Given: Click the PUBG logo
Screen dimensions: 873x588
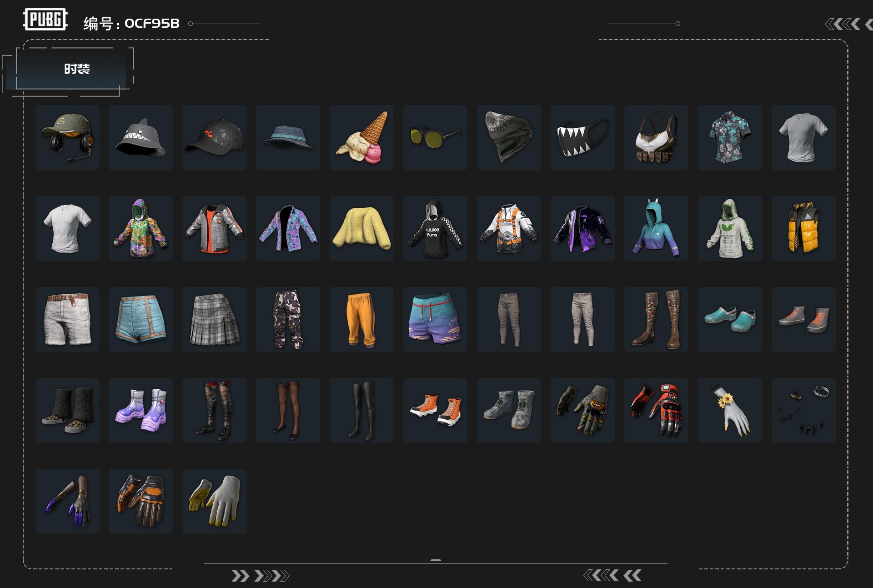Looking at the screenshot, I should (x=45, y=20).
